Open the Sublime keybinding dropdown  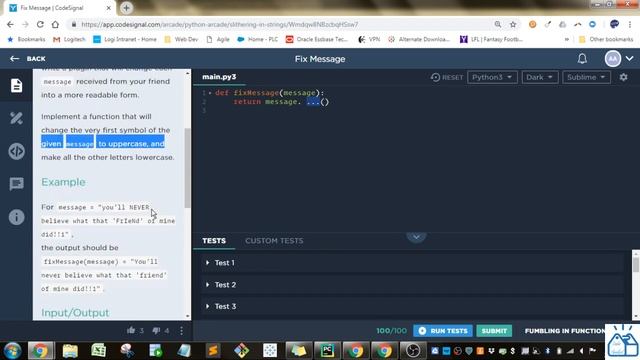586,77
